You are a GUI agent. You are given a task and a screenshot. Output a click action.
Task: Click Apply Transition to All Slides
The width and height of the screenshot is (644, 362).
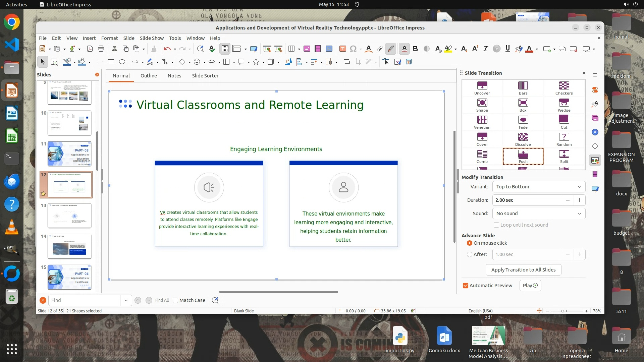pyautogui.click(x=523, y=270)
